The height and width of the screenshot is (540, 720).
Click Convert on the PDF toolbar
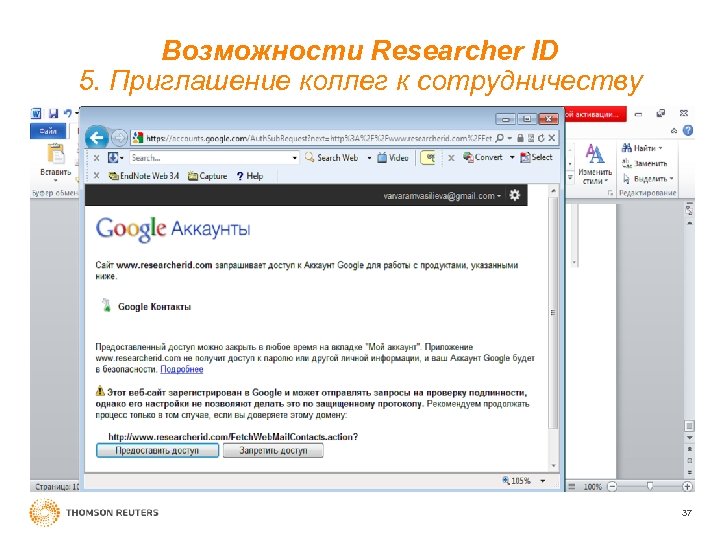[483, 157]
